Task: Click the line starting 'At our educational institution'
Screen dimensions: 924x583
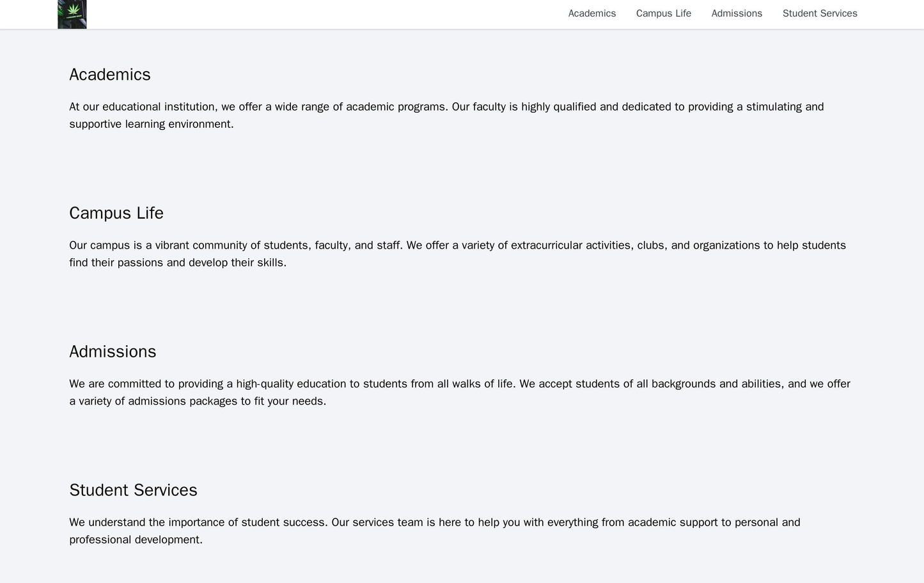Action: (x=446, y=107)
